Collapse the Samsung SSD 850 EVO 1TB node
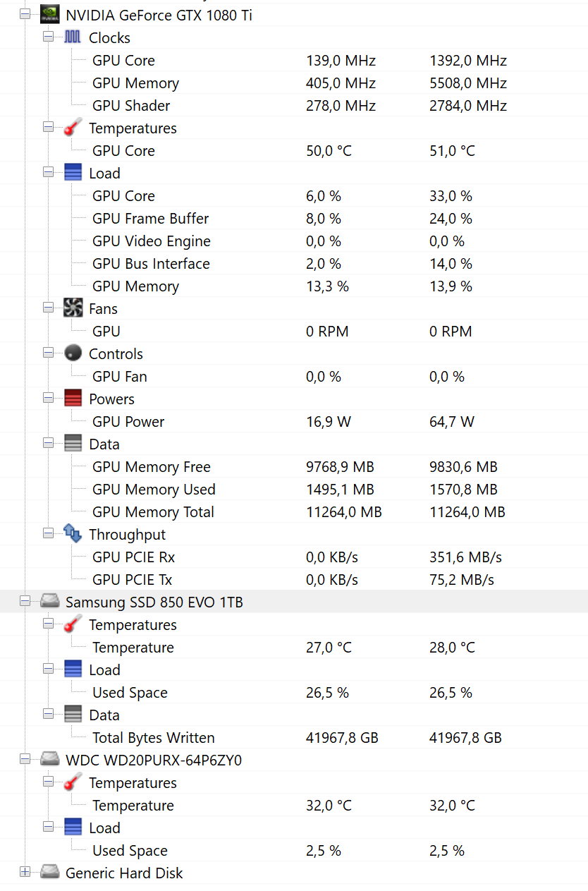 25,601
